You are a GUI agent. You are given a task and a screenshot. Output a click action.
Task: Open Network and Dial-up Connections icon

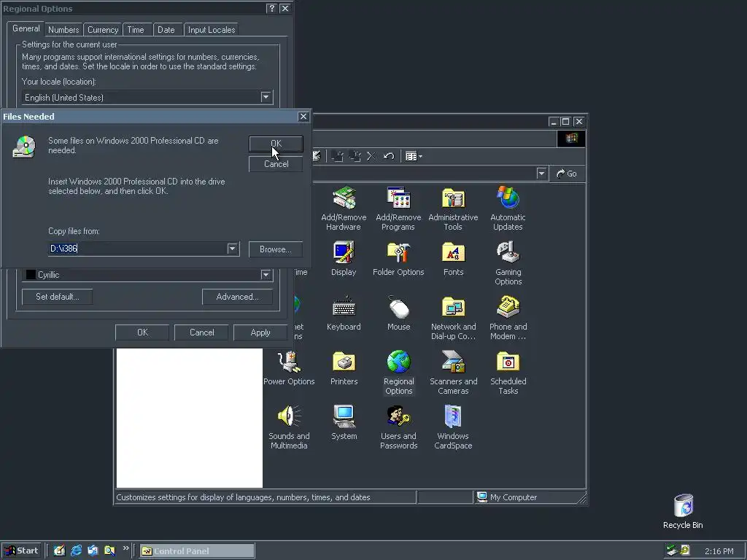coord(453,318)
